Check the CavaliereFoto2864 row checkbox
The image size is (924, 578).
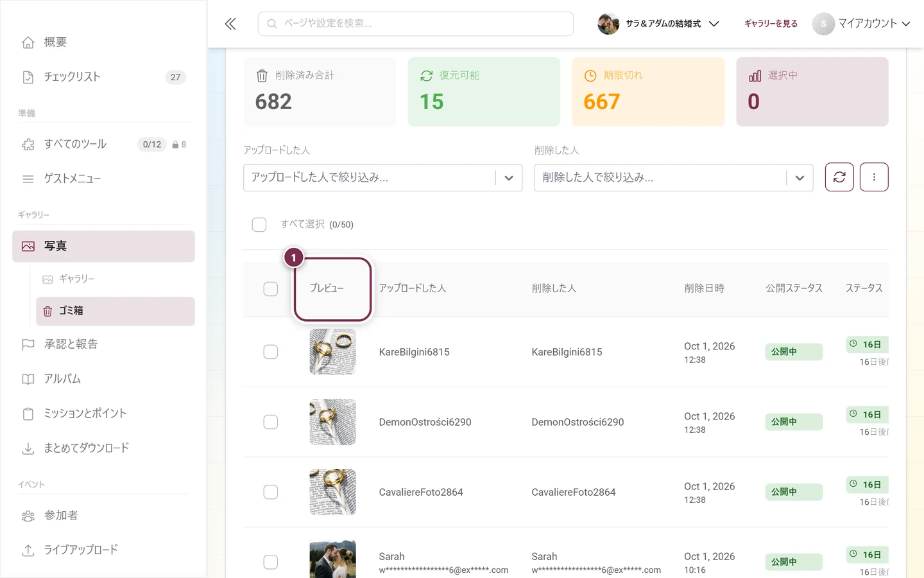[x=271, y=492]
